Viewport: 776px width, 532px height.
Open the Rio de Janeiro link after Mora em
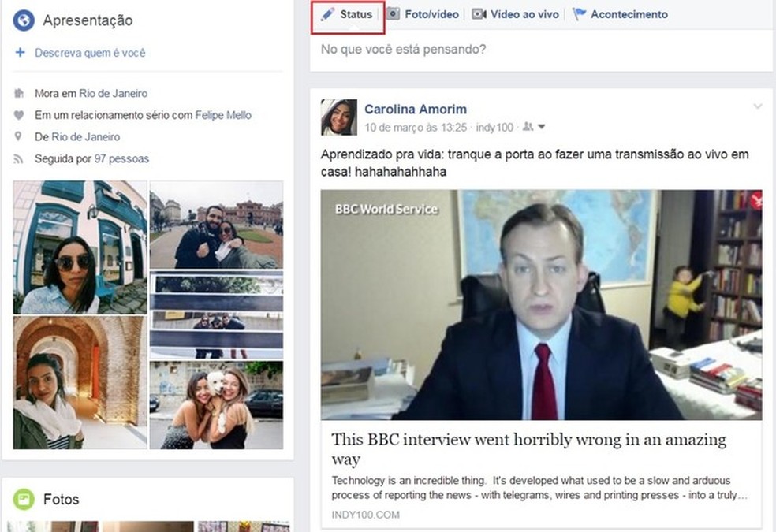point(114,94)
